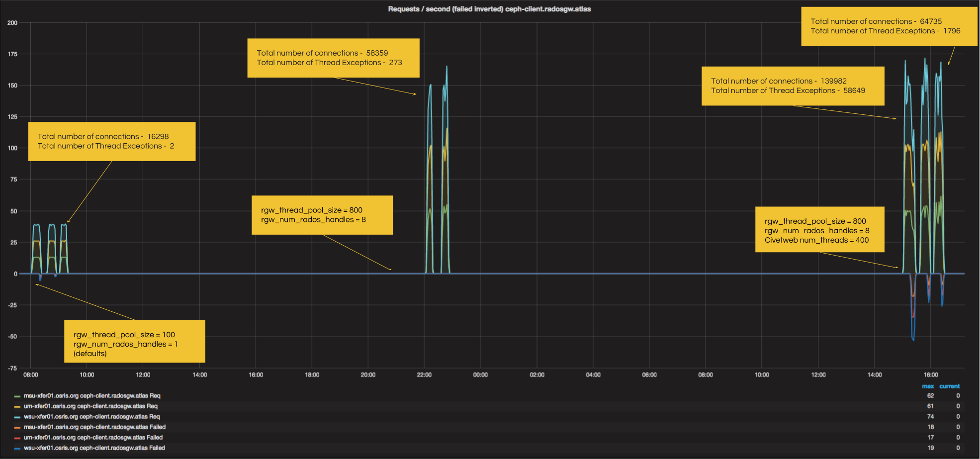Click max value 74 for wsu-xfer01 Req
The height and width of the screenshot is (459, 980).
point(930,417)
